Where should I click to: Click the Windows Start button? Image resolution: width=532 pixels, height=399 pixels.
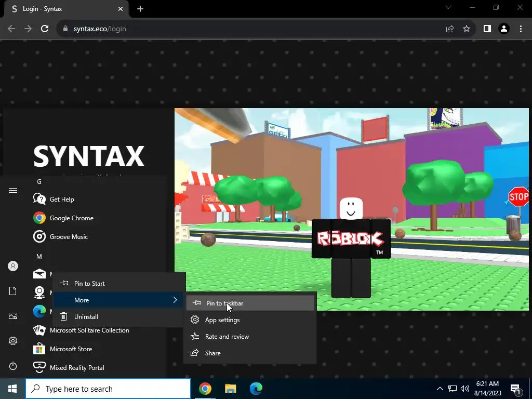(12, 389)
